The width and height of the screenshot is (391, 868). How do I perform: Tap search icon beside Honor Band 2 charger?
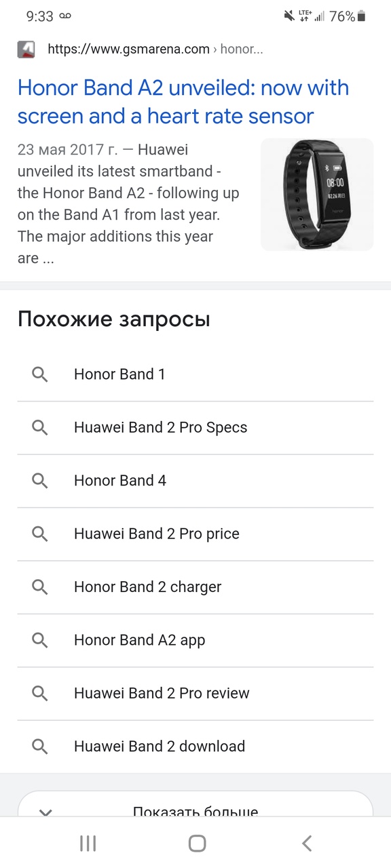40,587
